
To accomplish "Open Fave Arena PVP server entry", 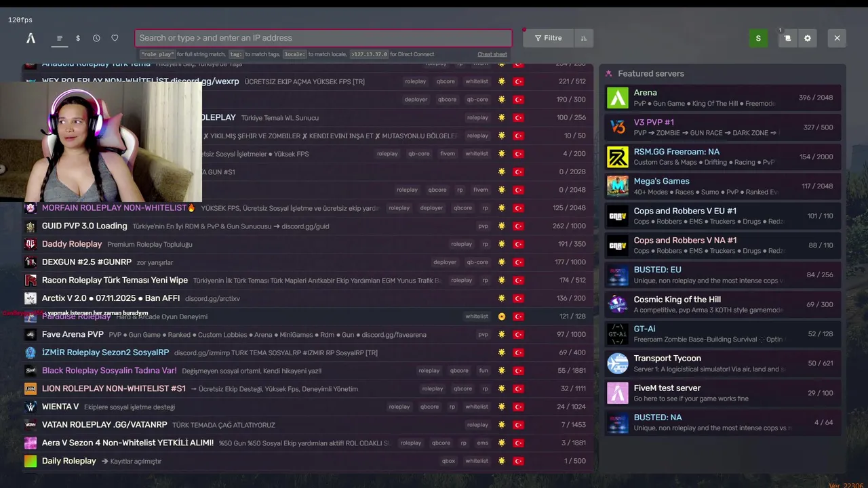I will [x=308, y=334].
